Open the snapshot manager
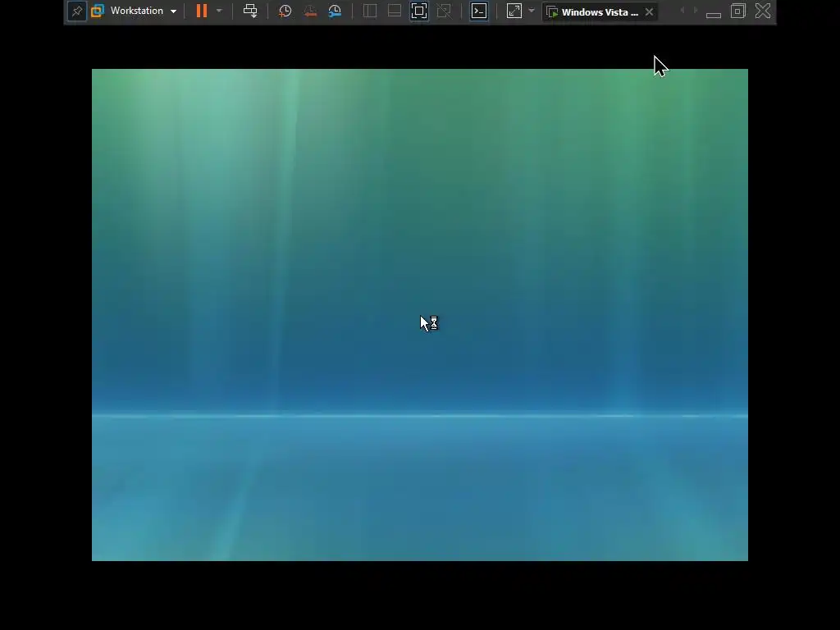The height and width of the screenshot is (630, 840). click(x=335, y=11)
